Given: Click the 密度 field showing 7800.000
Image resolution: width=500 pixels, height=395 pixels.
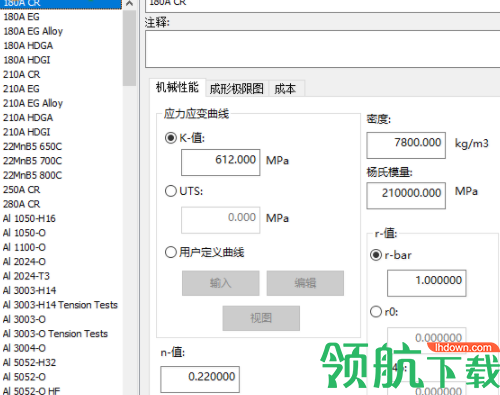Looking at the screenshot, I should [x=406, y=145].
